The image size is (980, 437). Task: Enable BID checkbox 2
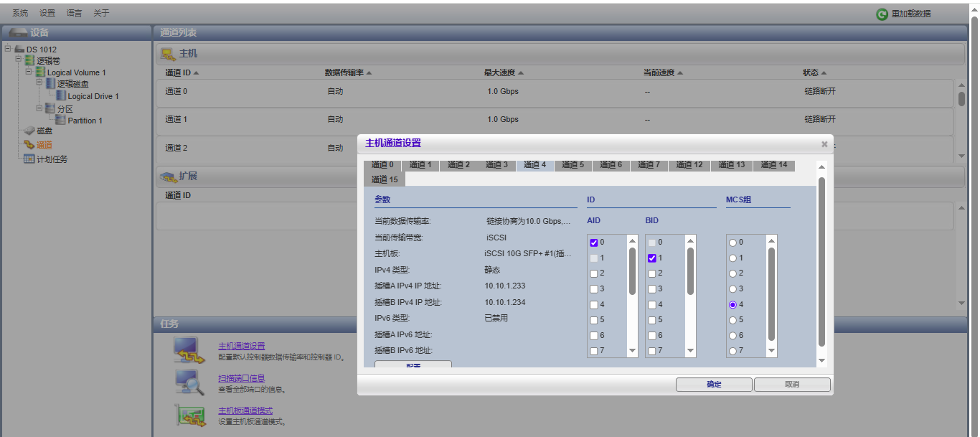(651, 273)
